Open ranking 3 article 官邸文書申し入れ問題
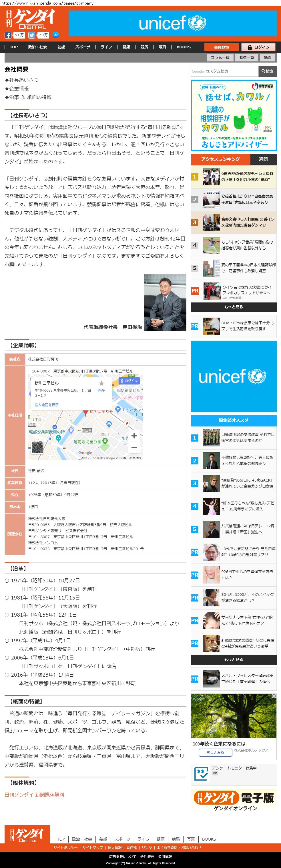 (234, 222)
